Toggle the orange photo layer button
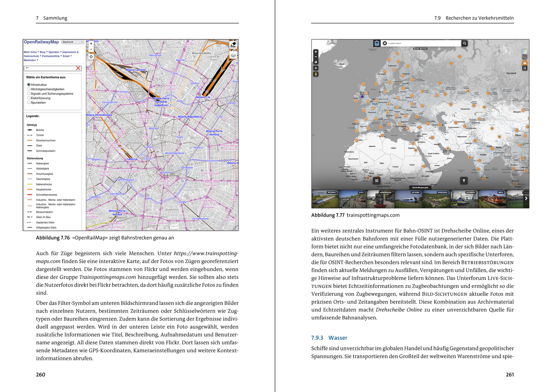The height and width of the screenshot is (392, 550). (525, 63)
